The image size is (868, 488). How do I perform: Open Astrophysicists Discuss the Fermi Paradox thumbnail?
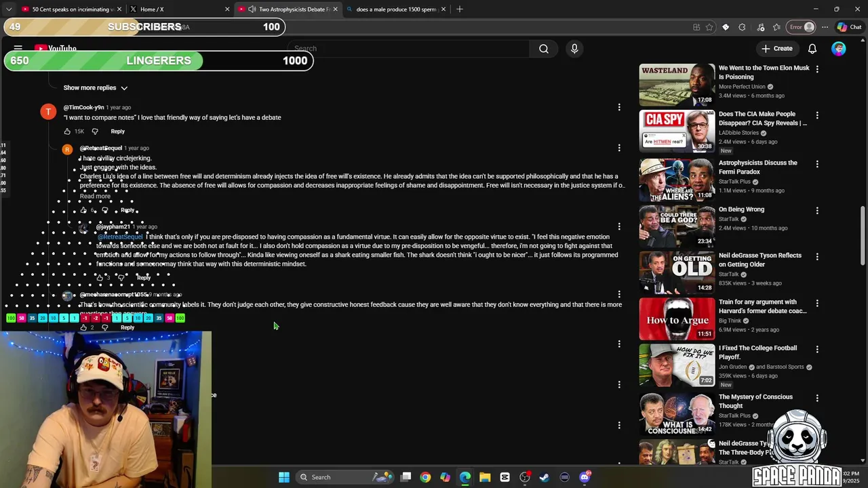(677, 180)
